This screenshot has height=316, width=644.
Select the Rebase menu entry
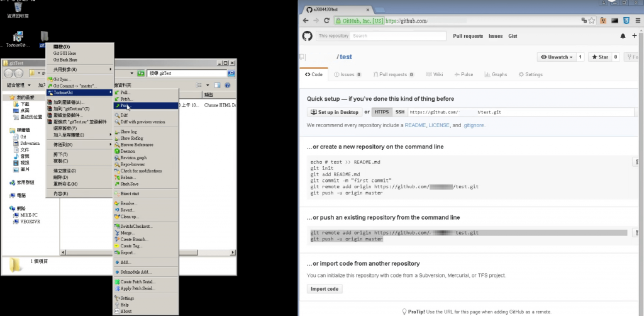click(x=146, y=178)
